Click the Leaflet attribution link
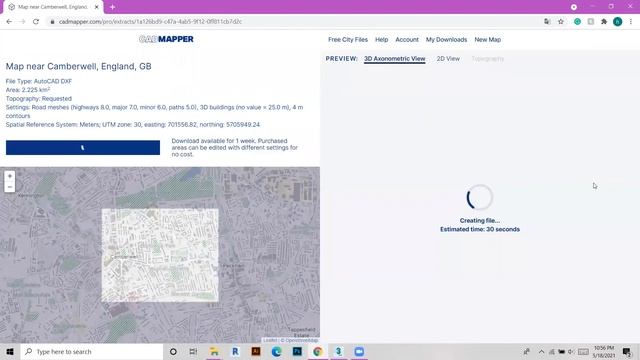This screenshot has width=640, height=360. pyautogui.click(x=270, y=340)
